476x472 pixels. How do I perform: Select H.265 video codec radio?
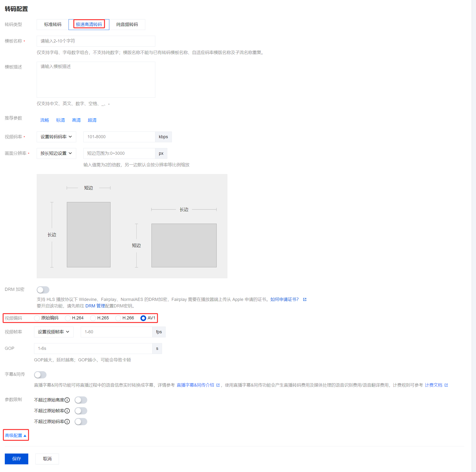pos(93,318)
